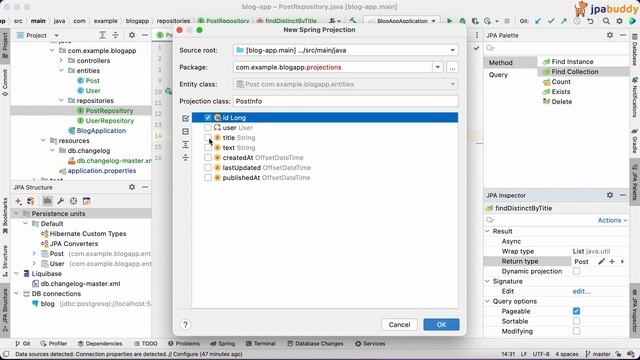Collapse the Liquibase node in JPA Structure
This screenshot has width=640, height=360.
pyautogui.click(x=17, y=273)
